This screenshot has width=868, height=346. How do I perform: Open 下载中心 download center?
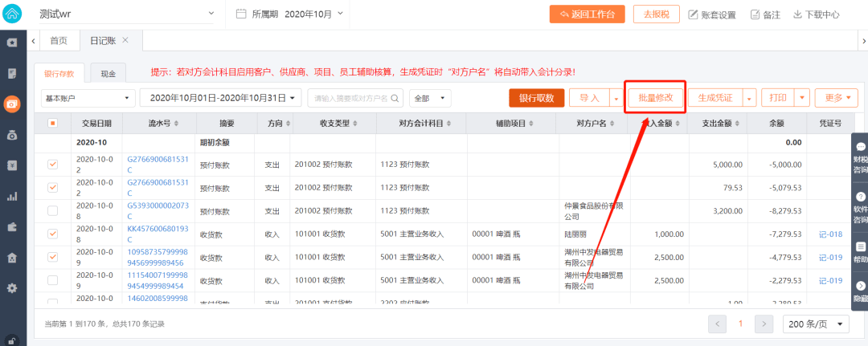(816, 15)
